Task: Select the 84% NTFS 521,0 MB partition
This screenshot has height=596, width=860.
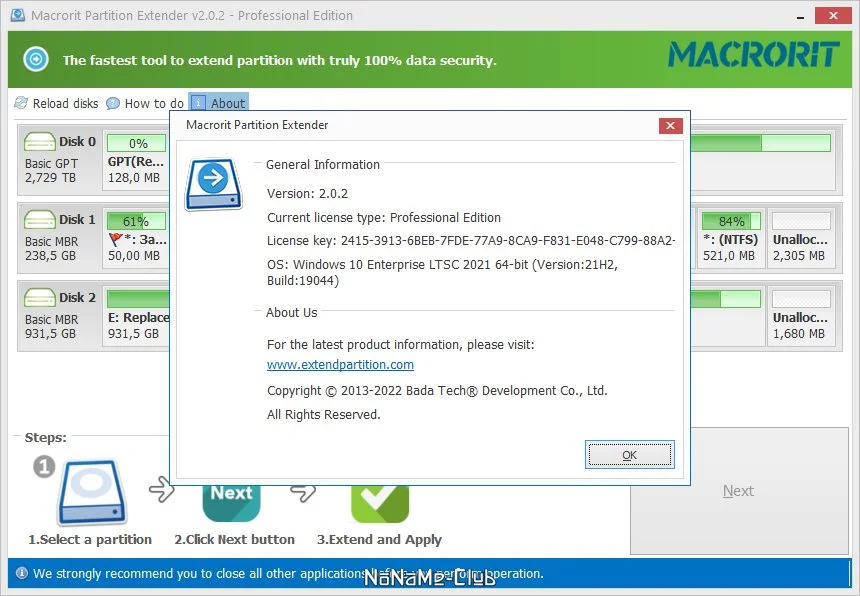Action: 731,237
